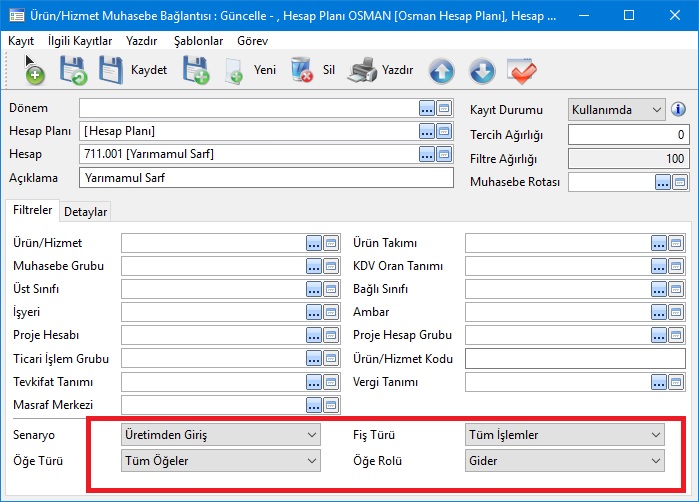Screen dimensions: 699x502
Task: Expand the Senaryo dropdown
Action: click(219, 434)
